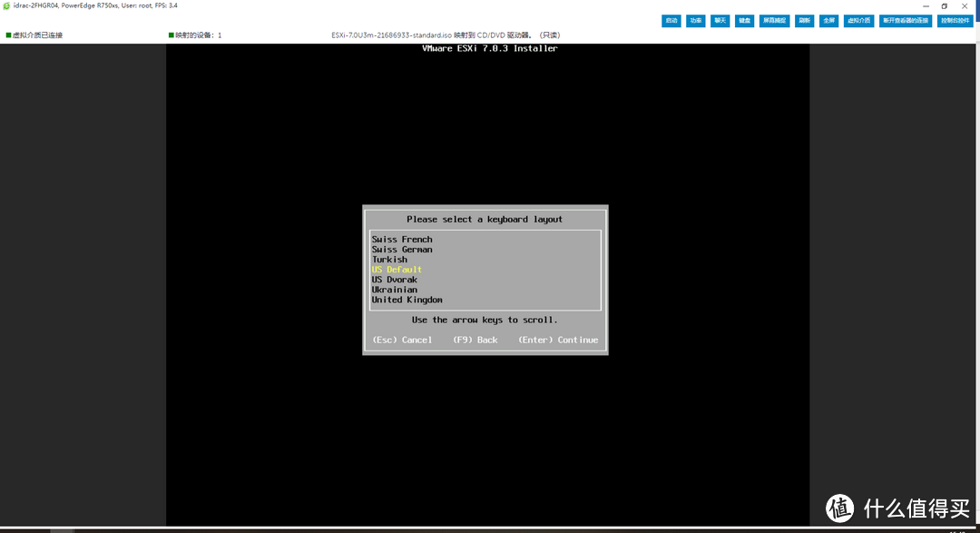
Task: Open the 控制台控件 console controls button
Action: tap(955, 21)
